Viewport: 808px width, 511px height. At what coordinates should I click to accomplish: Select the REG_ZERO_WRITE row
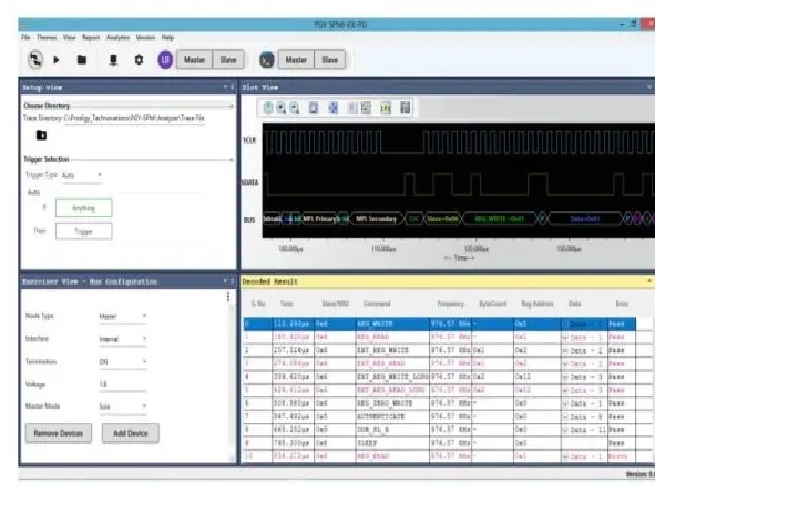pyautogui.click(x=440, y=403)
